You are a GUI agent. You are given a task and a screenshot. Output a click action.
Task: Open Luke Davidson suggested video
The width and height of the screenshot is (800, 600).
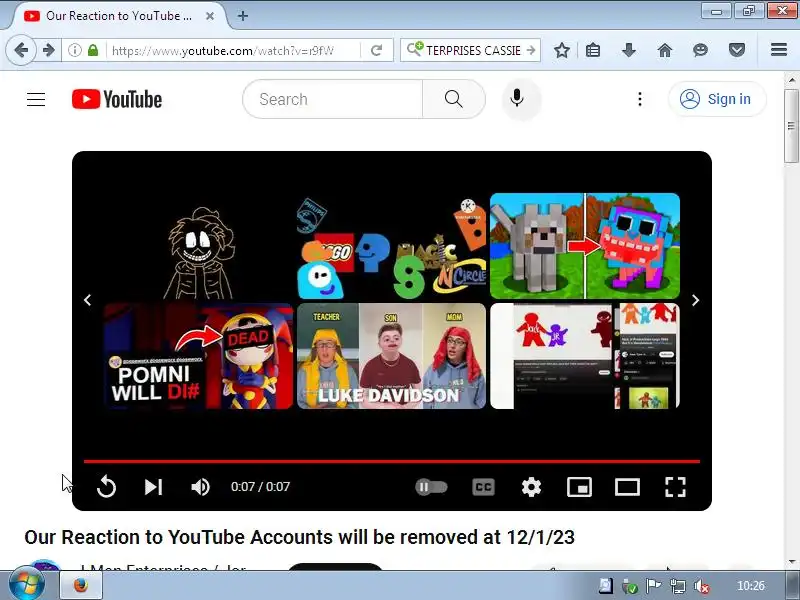point(391,356)
